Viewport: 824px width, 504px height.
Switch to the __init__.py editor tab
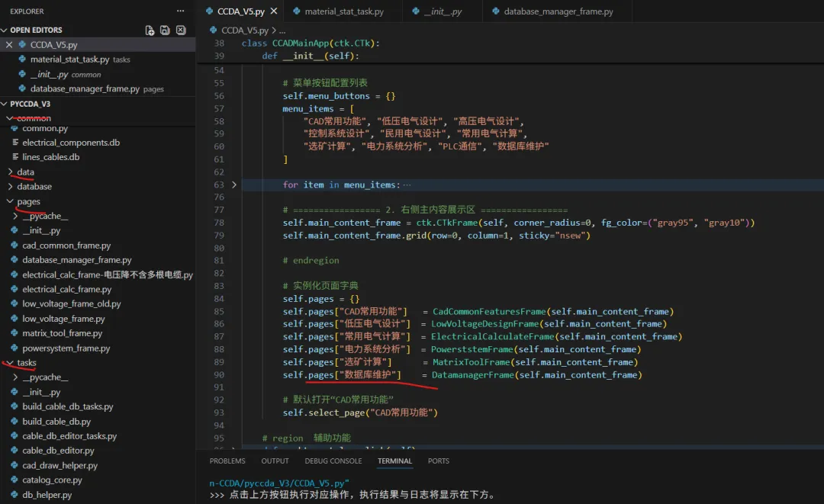coord(443,11)
